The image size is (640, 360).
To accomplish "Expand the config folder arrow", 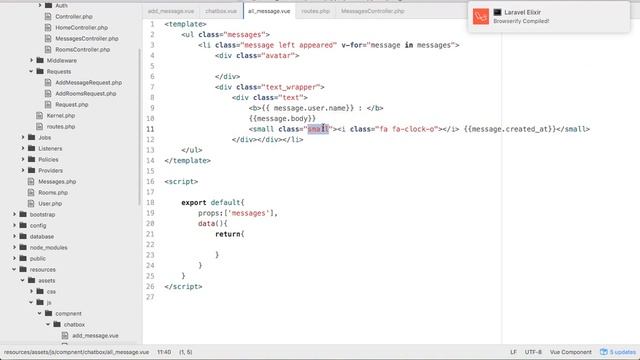I will pos(14,225).
